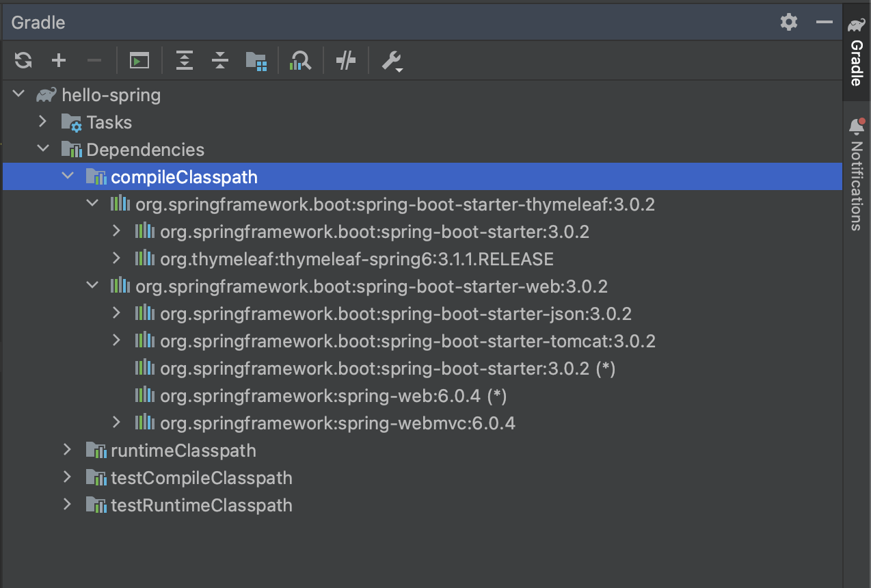Open Gradle panel gear options
The height and width of the screenshot is (588, 871).
[789, 22]
